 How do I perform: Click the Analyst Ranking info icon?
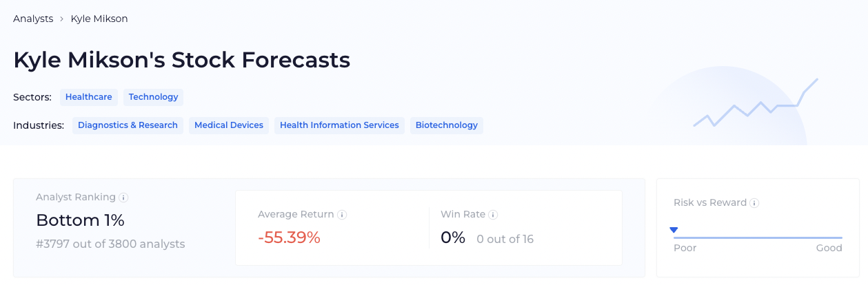[x=124, y=198]
